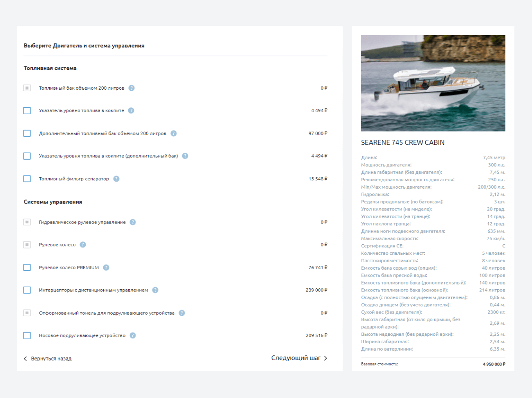Check the Топливный фильтр-сепаратор option
The width and height of the screenshot is (532, 398).
(x=27, y=178)
